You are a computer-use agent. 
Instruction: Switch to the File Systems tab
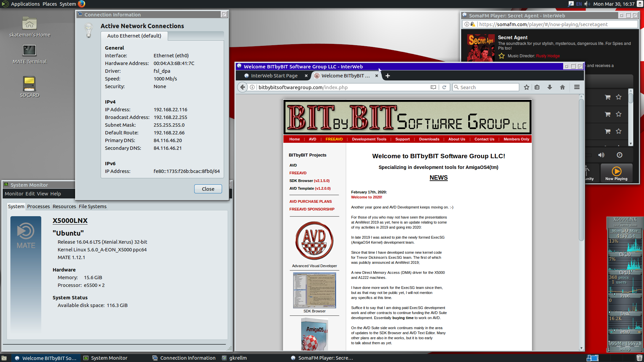pyautogui.click(x=93, y=206)
